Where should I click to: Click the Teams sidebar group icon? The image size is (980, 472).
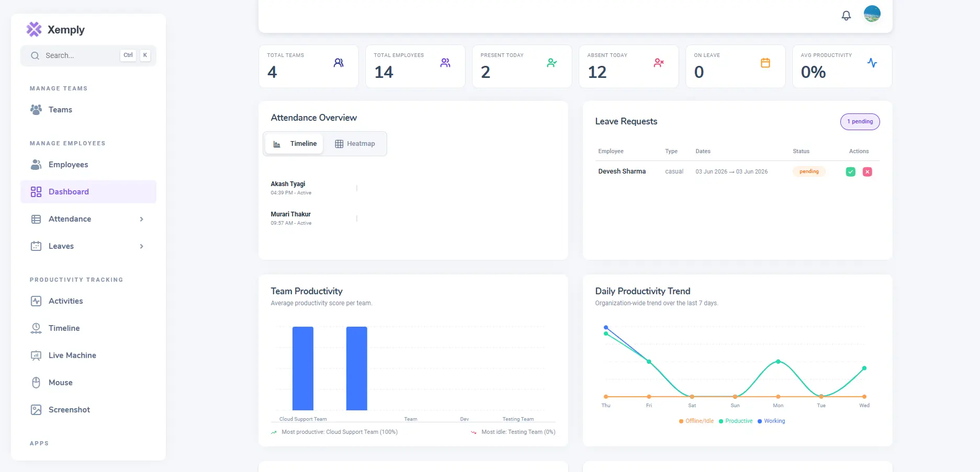click(36, 110)
